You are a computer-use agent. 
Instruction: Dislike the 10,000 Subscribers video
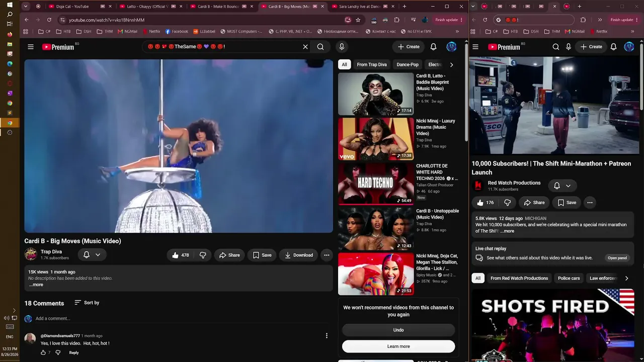507,203
